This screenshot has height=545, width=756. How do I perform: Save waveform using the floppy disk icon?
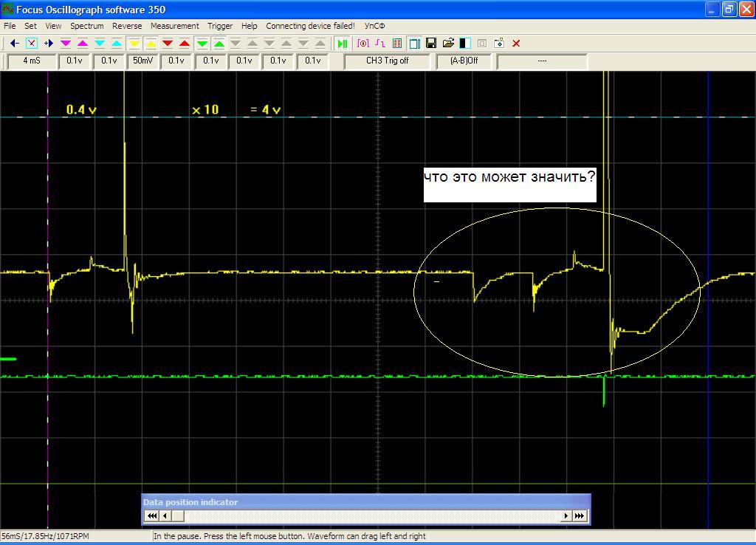(431, 44)
